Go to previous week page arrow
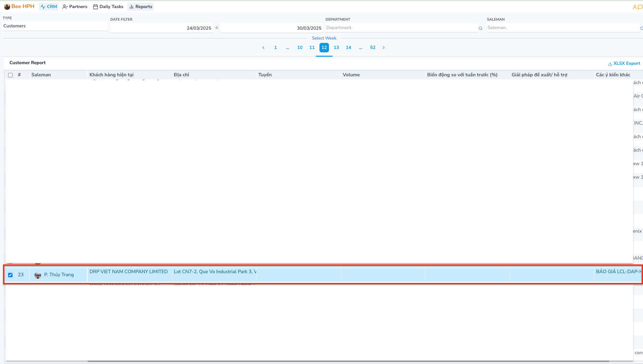This screenshot has width=643, height=364. 263,48
